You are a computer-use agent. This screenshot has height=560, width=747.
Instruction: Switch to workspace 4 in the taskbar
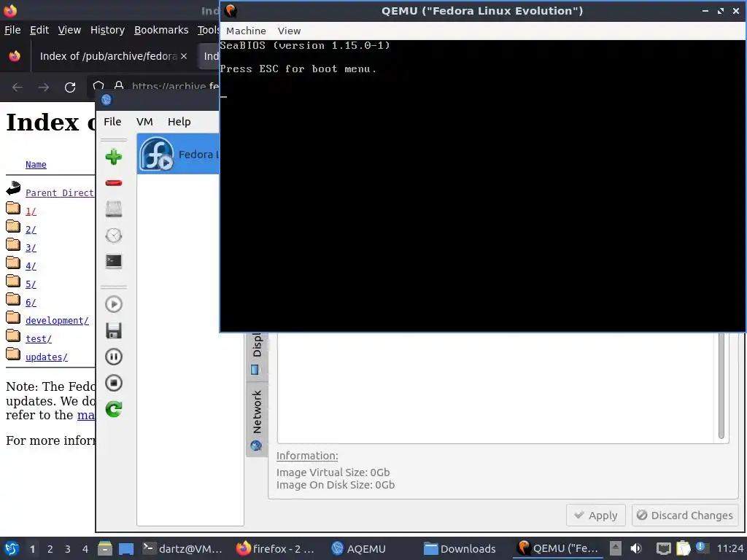(85, 549)
